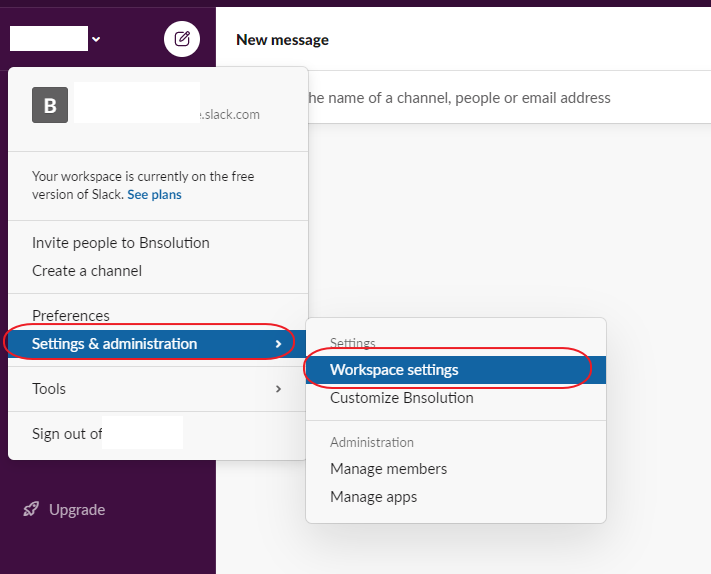Image resolution: width=711 pixels, height=574 pixels.
Task: Click the New message heading
Action: tap(282, 40)
